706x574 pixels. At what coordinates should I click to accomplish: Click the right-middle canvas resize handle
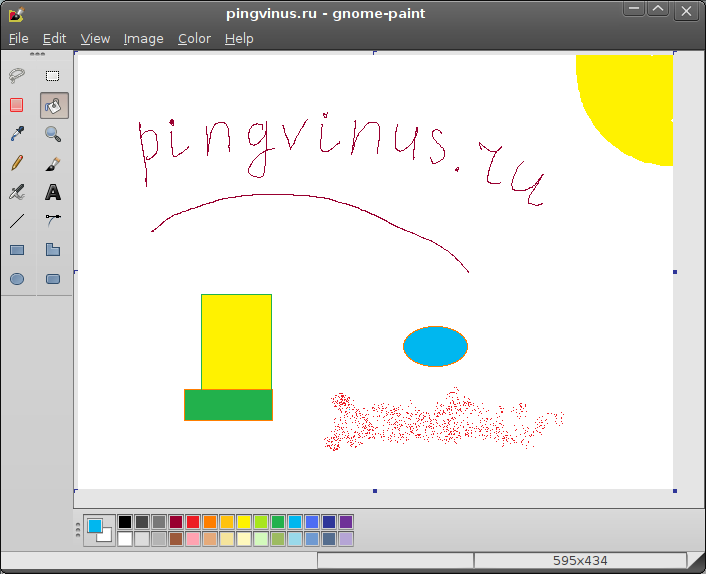pos(675,272)
